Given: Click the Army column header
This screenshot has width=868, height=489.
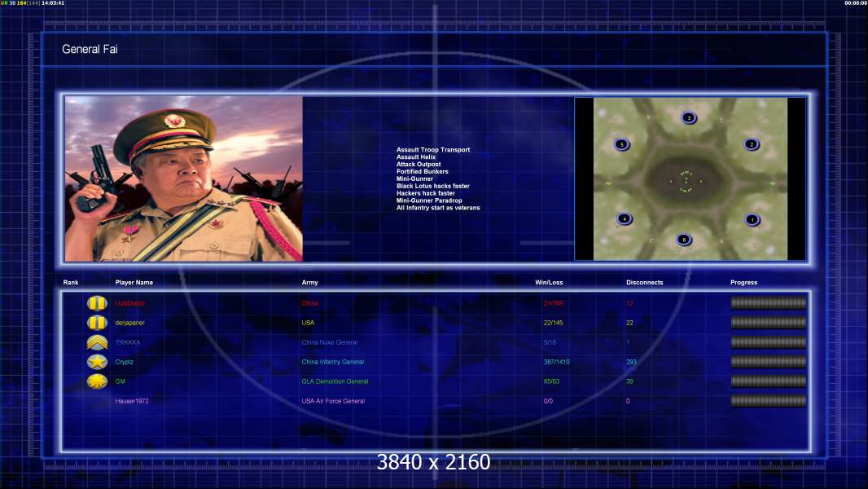Looking at the screenshot, I should (310, 283).
